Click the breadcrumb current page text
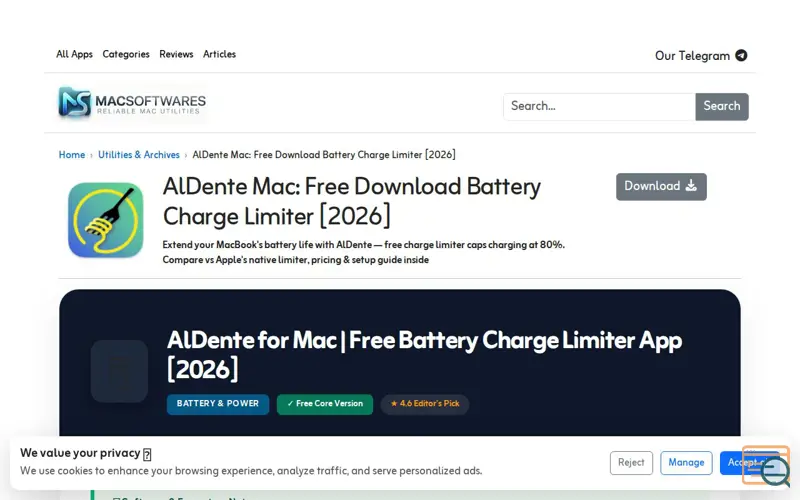 tap(323, 155)
